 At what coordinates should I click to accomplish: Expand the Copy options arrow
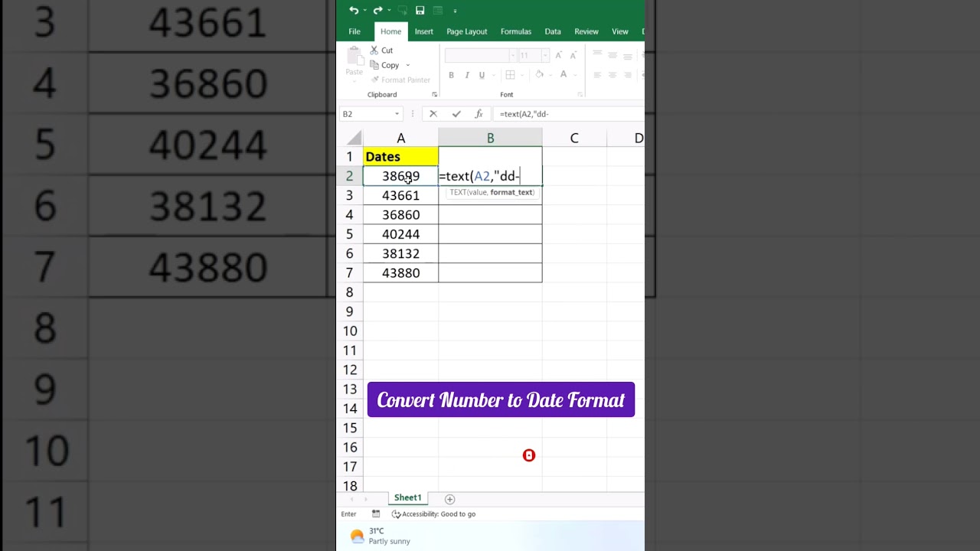point(408,65)
